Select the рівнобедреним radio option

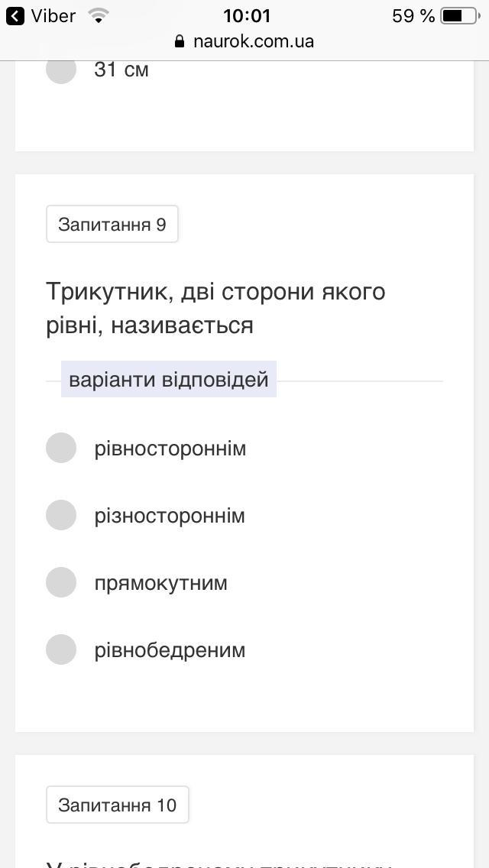pyautogui.click(x=61, y=649)
